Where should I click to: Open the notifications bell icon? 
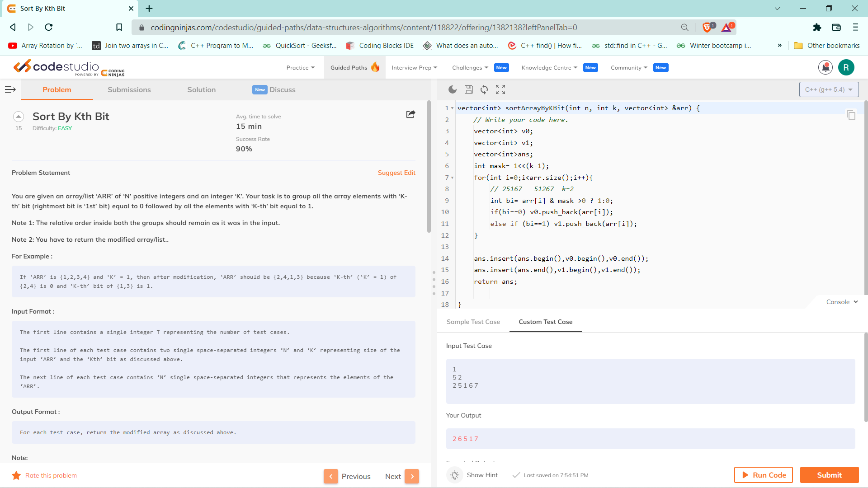[825, 67]
